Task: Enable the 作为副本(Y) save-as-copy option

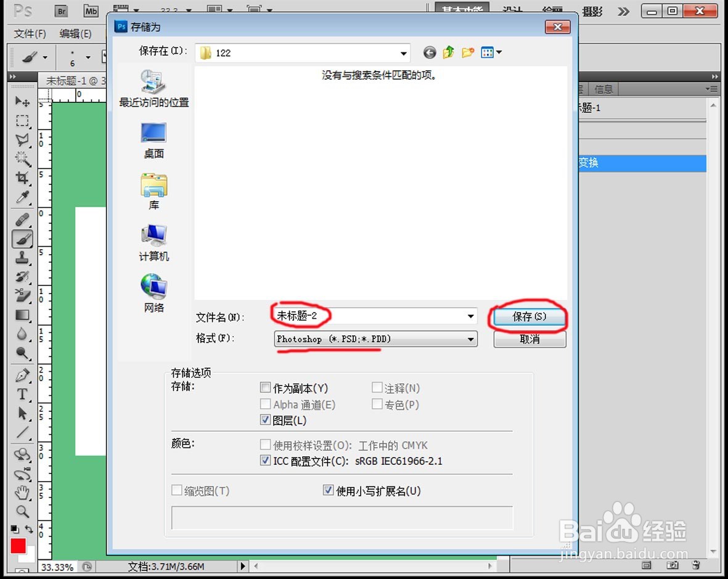Action: coord(266,388)
